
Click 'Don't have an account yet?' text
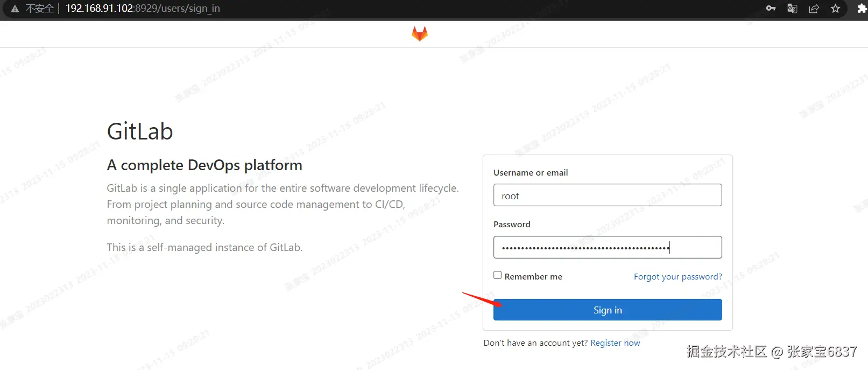point(535,343)
